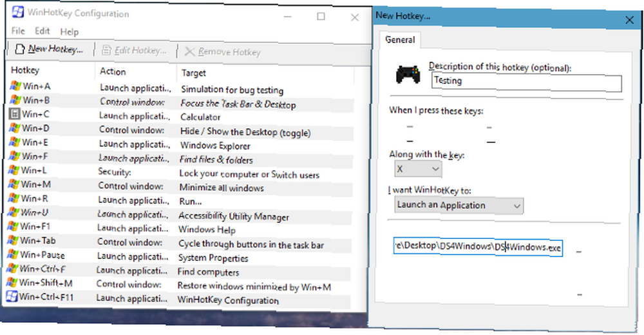Select 'Lock your computer or Switch users'
The height and width of the screenshot is (335, 644).
249,174
